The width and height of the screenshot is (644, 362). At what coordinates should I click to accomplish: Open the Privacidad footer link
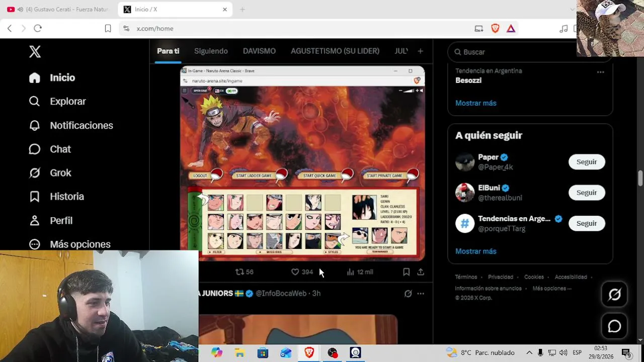[x=501, y=277]
